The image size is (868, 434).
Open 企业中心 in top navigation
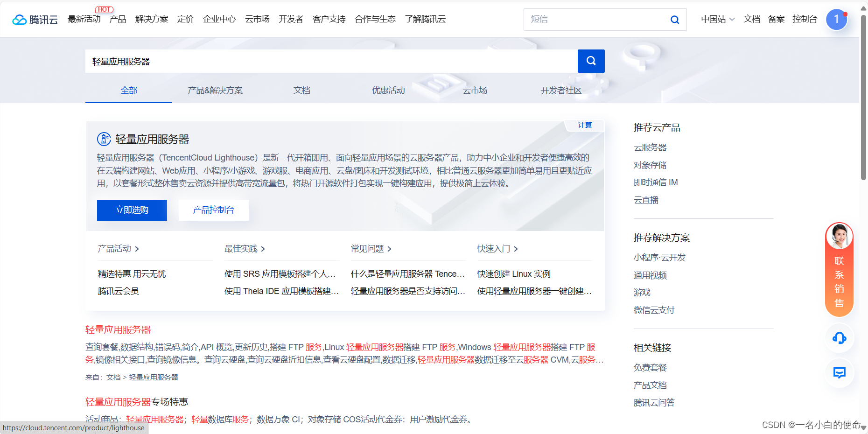tap(219, 19)
